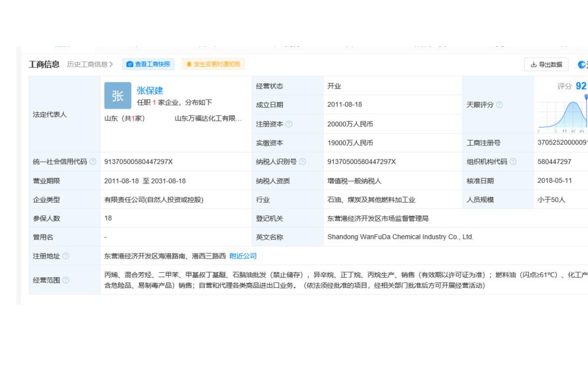Click bell icon in 发生变更时通知我 button
The width and height of the screenshot is (588, 367).
pyautogui.click(x=189, y=64)
